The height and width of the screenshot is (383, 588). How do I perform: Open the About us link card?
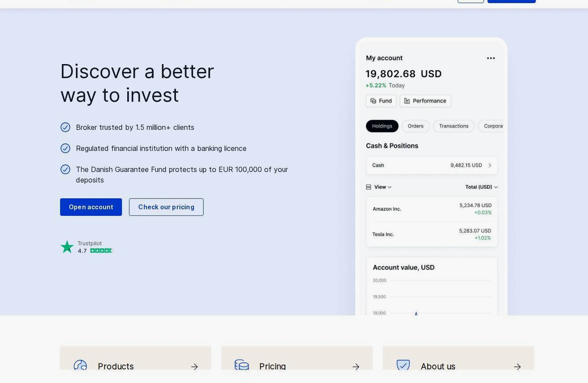tap(458, 358)
